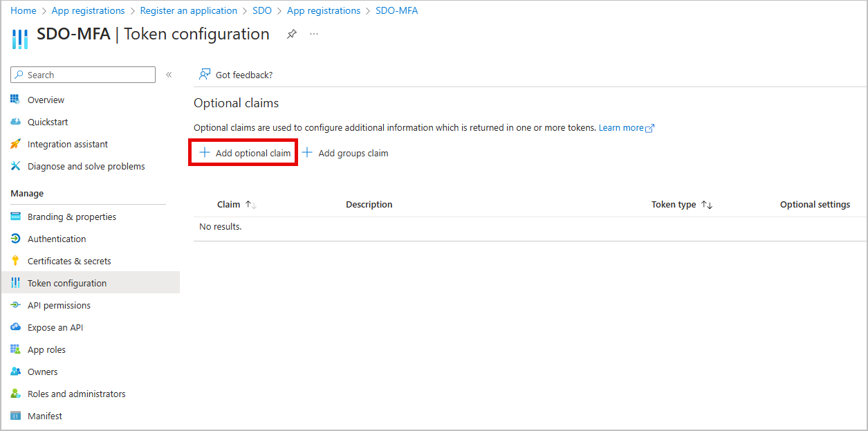Screen dimensions: 868x431
Task: Click the App roles grid icon
Action: pos(15,349)
